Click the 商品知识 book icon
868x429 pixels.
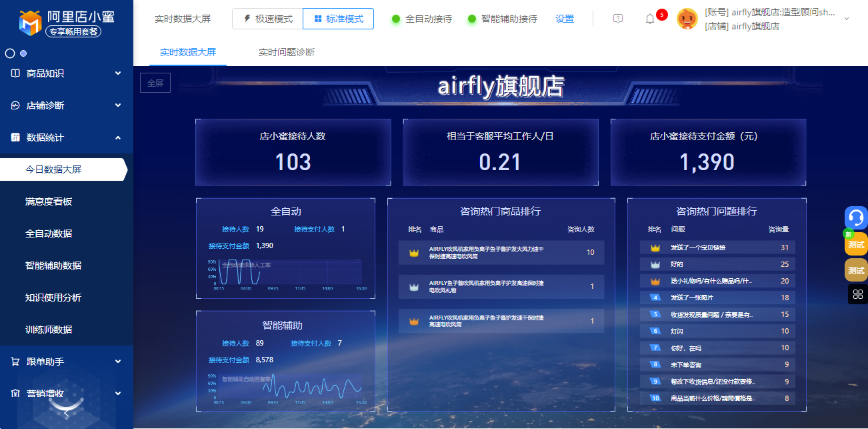coord(15,73)
